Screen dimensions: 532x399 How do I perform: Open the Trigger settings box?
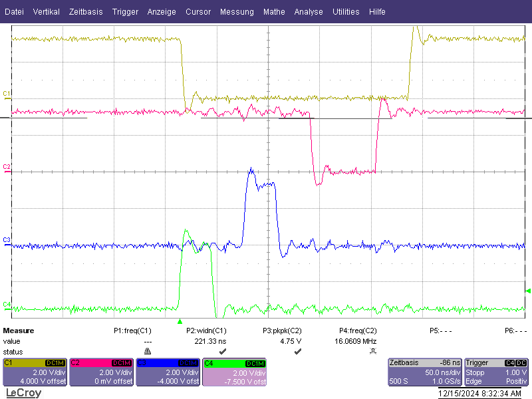(x=496, y=372)
